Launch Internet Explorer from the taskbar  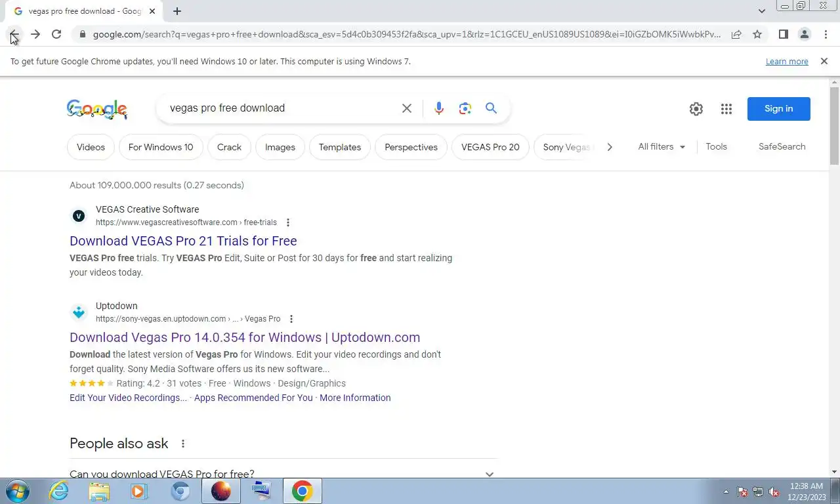pyautogui.click(x=59, y=492)
